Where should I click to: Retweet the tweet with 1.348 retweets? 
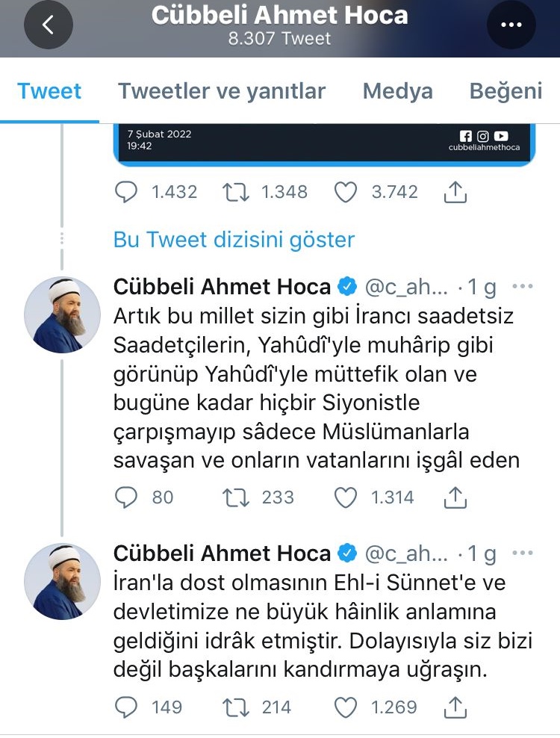point(237,192)
